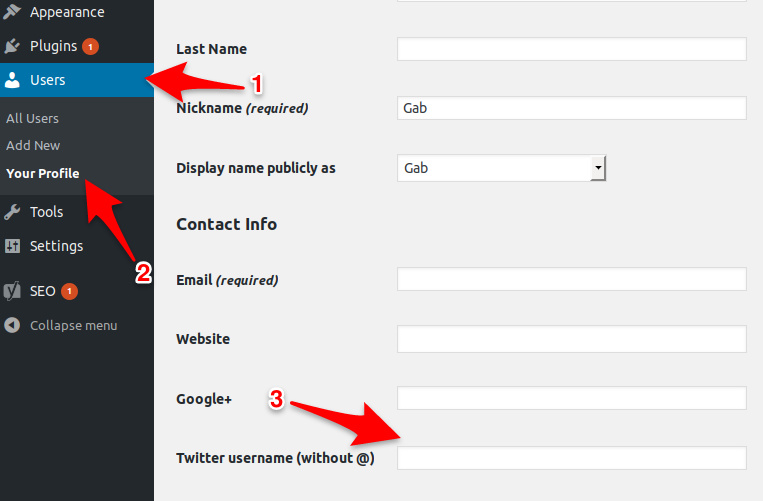Focus the Last Name input field
763x501 pixels.
(572, 49)
